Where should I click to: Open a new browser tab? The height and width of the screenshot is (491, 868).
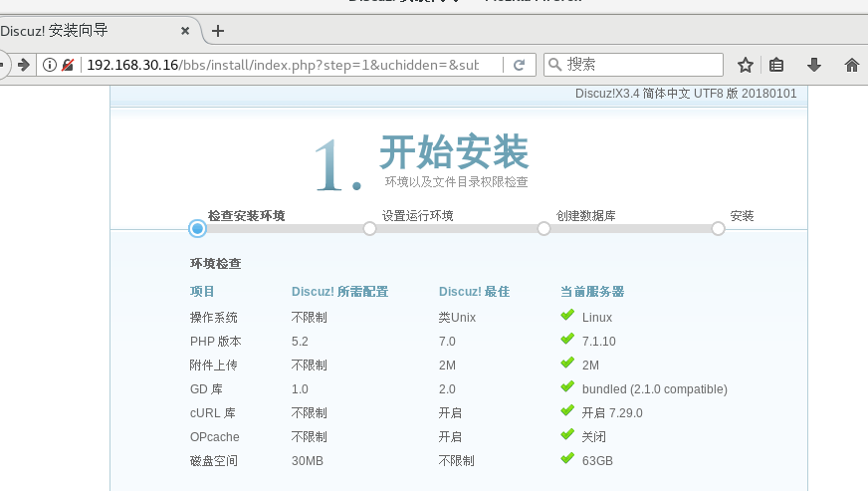pos(218,31)
